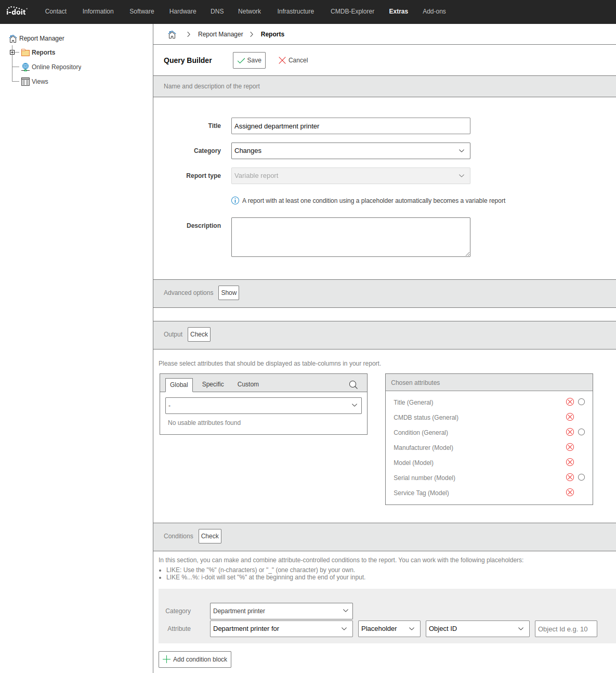
Task: Select radio button for Title (General)
Action: (x=581, y=402)
